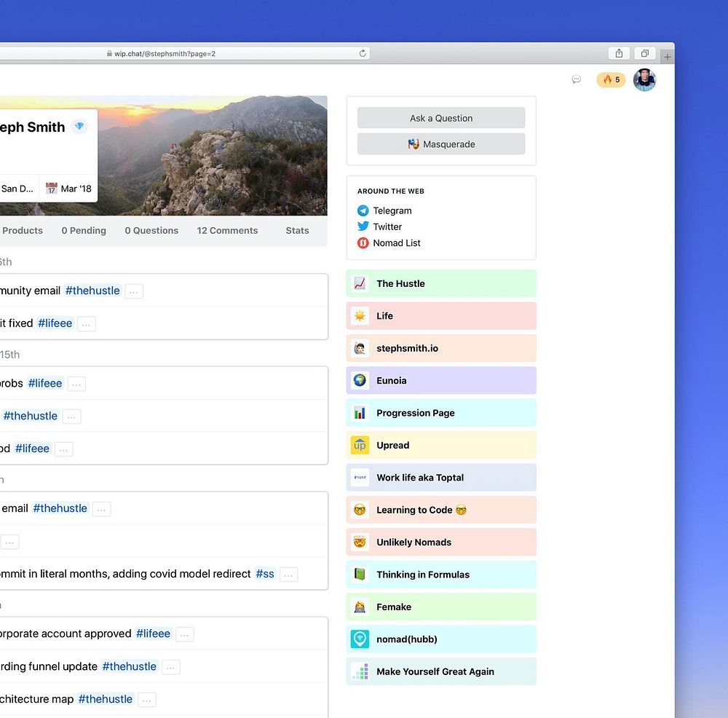Open the Safari tab overview icon
This screenshot has width=728, height=718.
click(x=645, y=53)
